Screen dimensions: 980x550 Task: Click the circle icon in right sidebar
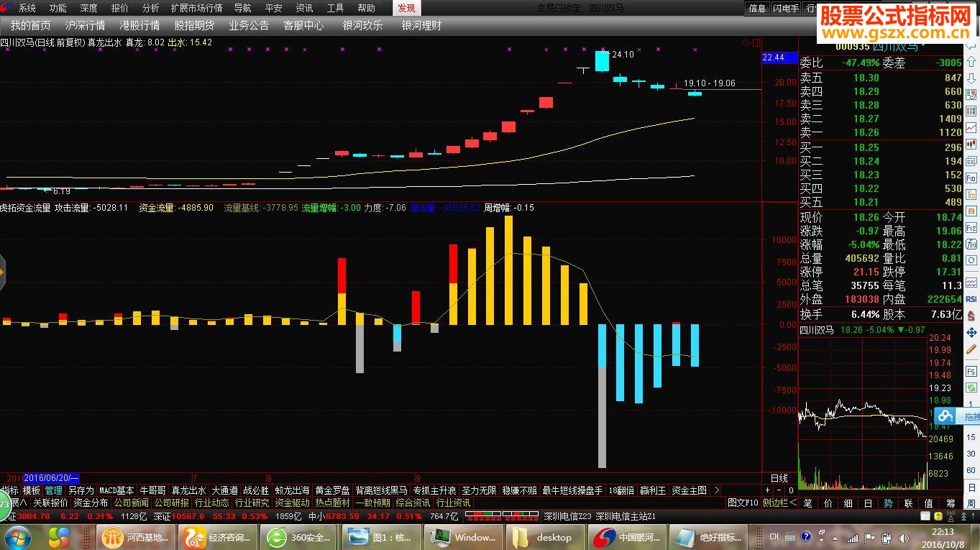click(971, 260)
